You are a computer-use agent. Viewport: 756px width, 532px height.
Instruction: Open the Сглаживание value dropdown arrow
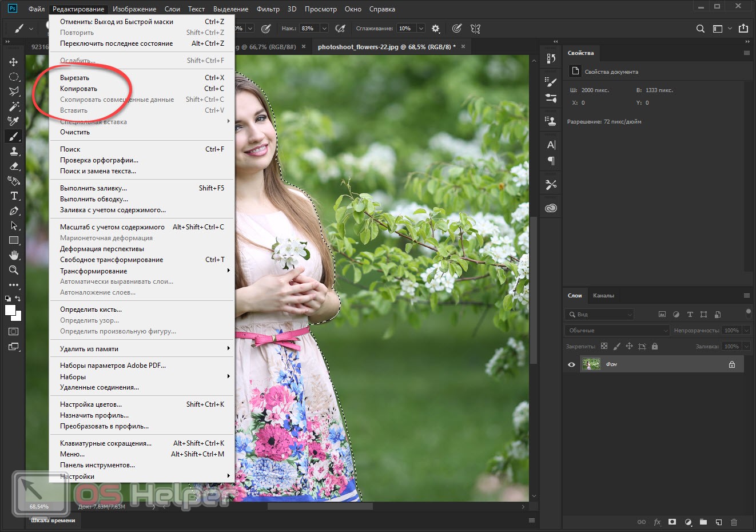[x=421, y=28]
